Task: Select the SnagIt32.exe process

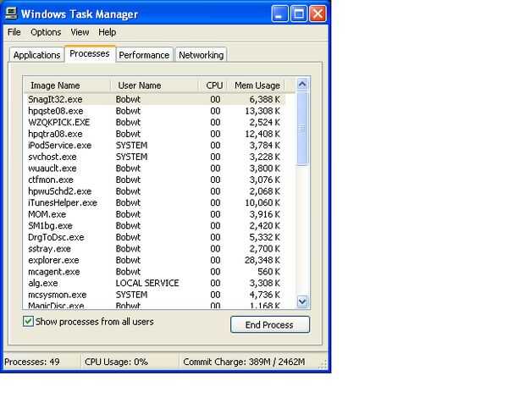Action: point(154,99)
